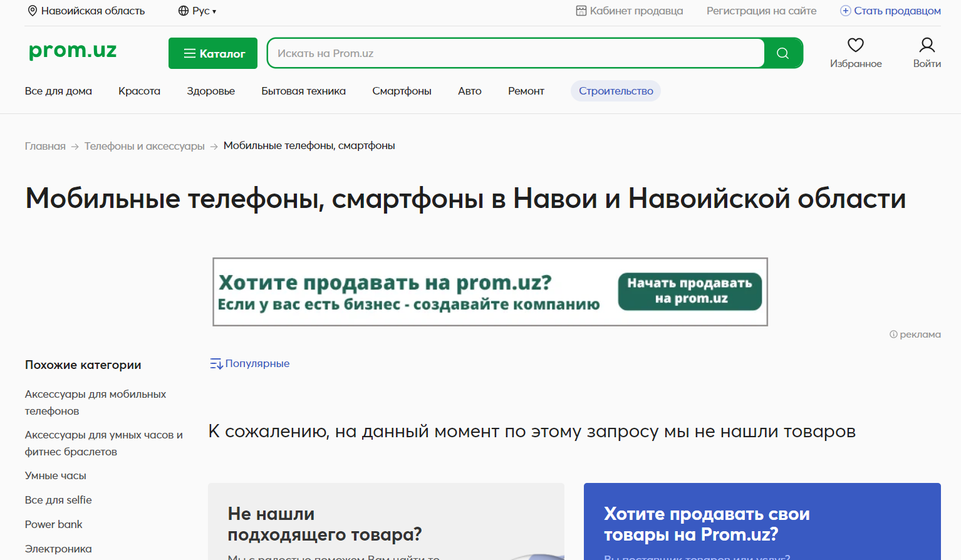
Task: Click the globe language icon
Action: point(184,11)
